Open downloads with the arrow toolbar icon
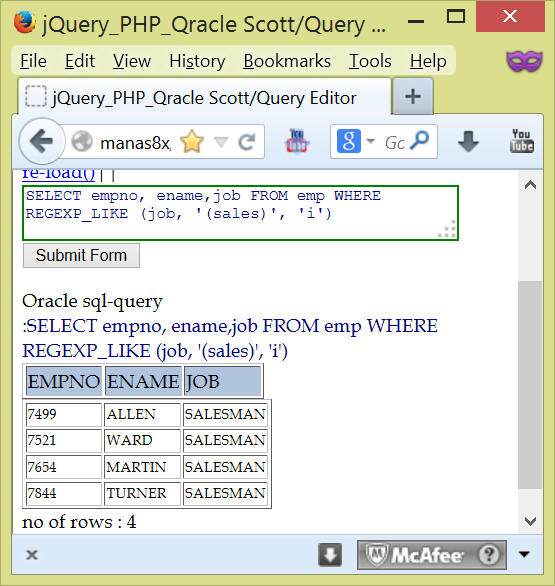Screen dimensions: 555x586 click(468, 141)
